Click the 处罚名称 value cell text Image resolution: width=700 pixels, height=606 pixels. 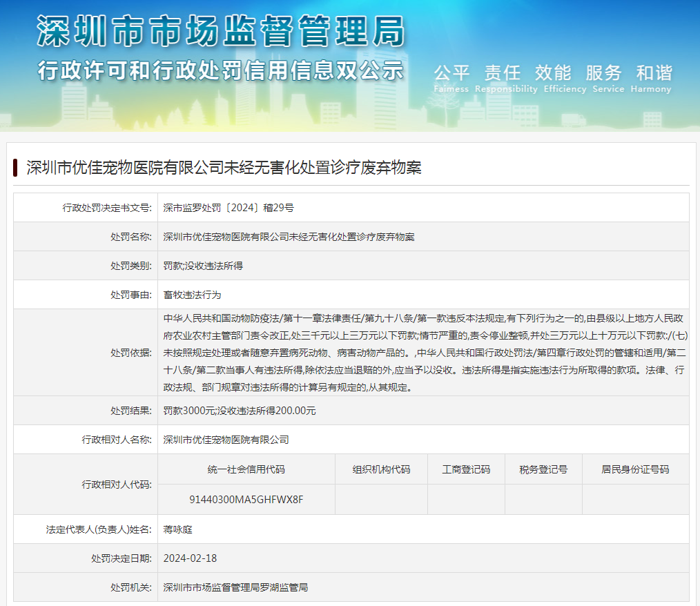[x=289, y=237]
